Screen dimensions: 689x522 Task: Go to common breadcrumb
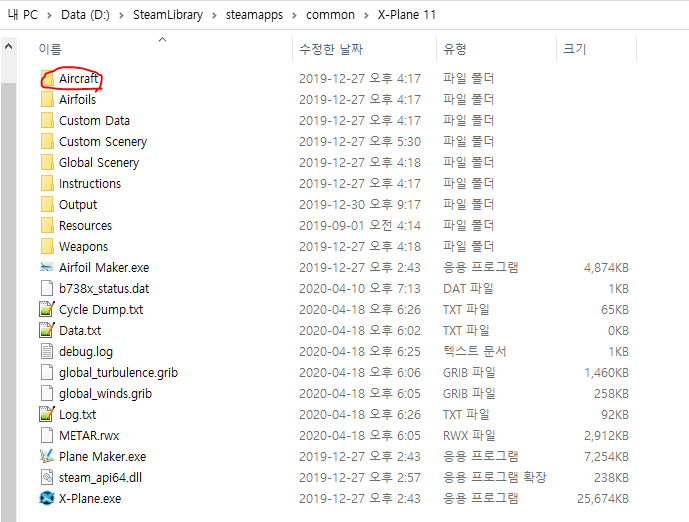point(330,15)
